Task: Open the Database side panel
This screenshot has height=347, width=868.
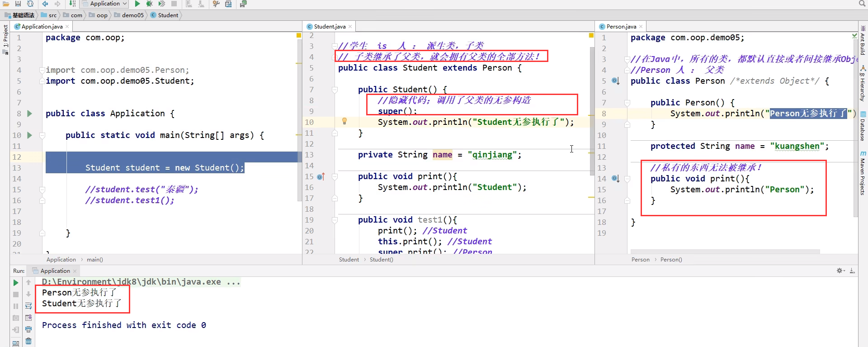Action: (x=863, y=127)
